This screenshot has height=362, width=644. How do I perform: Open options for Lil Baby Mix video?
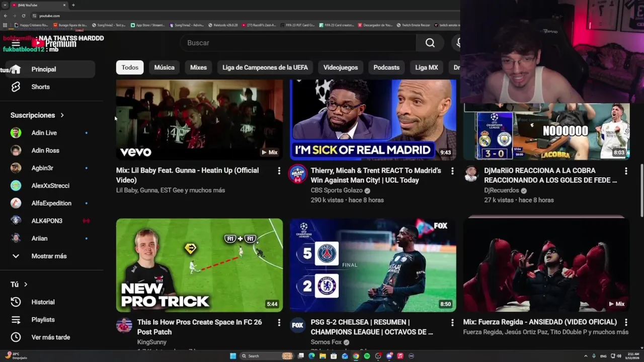[x=279, y=171]
